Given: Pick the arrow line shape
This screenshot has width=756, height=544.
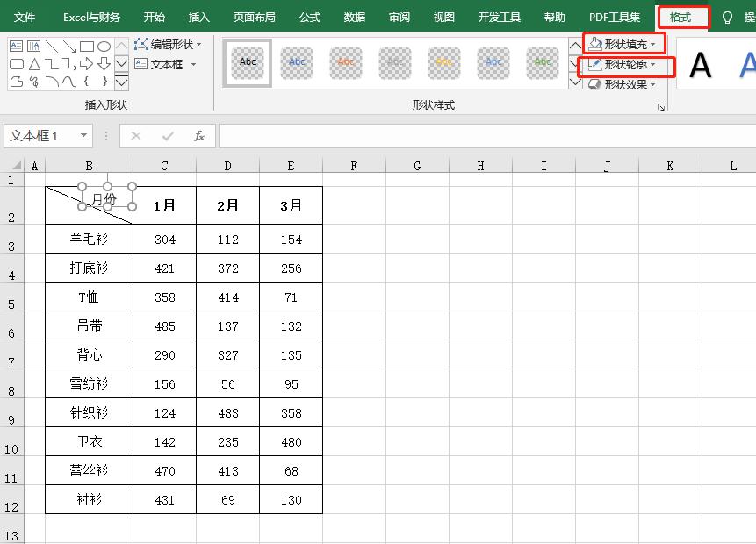Looking at the screenshot, I should 69,47.
